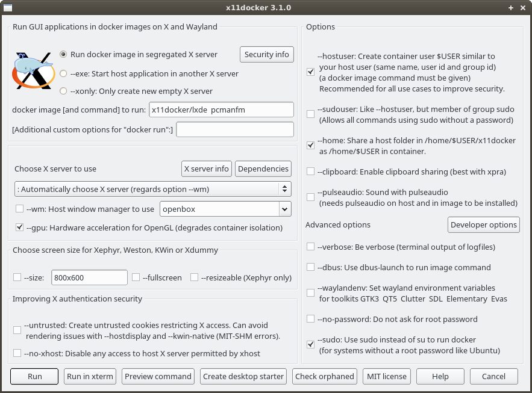Disable --gpu hardware acceleration checkbox
The height and width of the screenshot is (393, 532).
tap(20, 227)
